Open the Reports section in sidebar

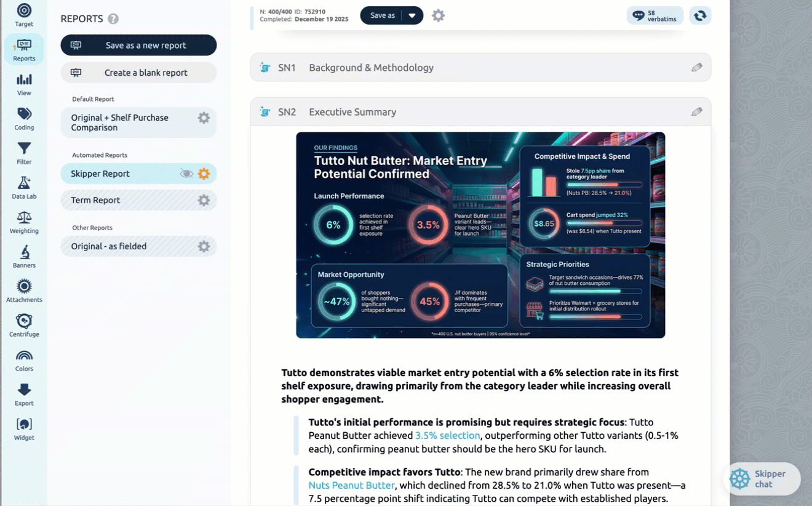point(24,49)
